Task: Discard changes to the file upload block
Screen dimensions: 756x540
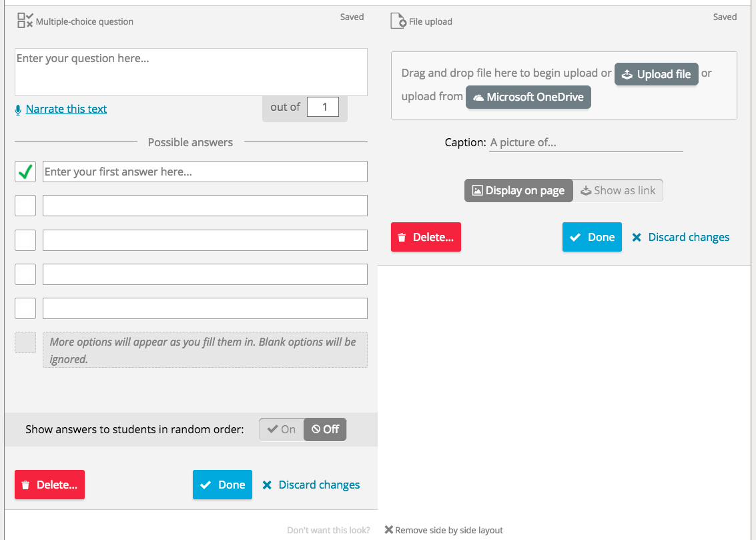Action: [681, 237]
